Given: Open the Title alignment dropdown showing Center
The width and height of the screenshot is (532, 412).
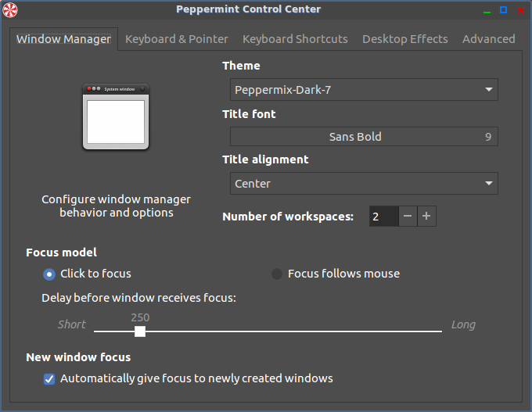Looking at the screenshot, I should (364, 184).
